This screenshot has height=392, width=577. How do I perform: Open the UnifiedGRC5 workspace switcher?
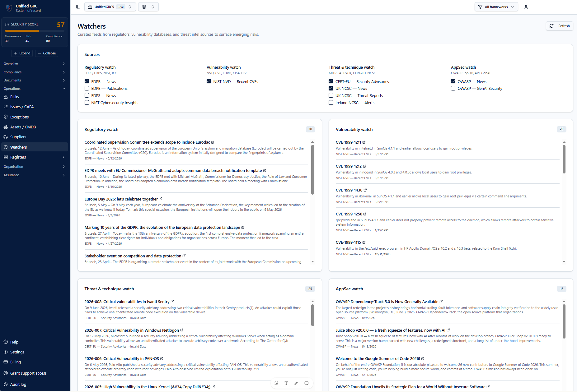pos(110,7)
